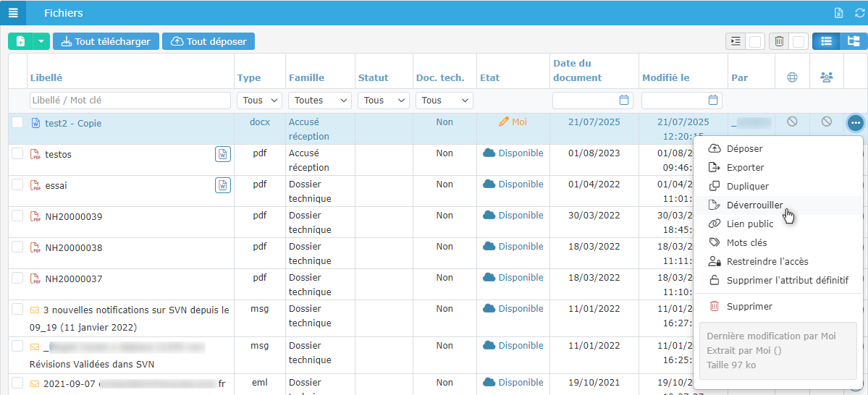
Task: Check the box next to NH20000039
Action: pyautogui.click(x=17, y=216)
